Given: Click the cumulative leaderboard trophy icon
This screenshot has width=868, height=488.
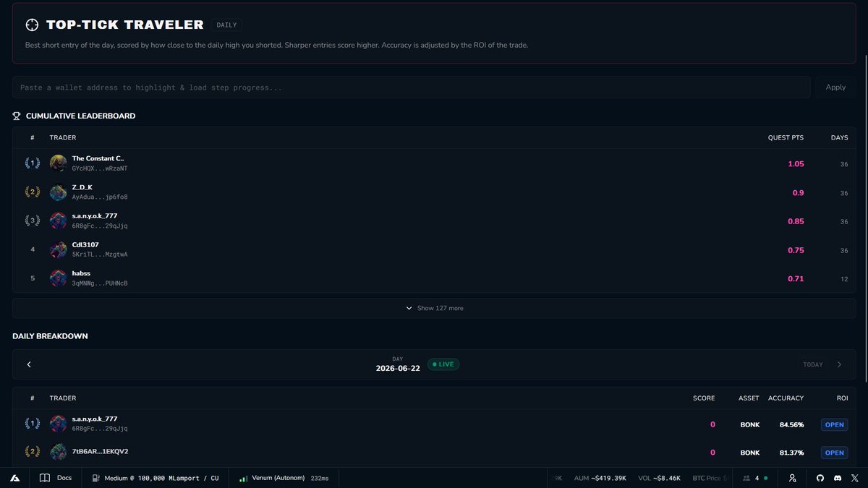Looking at the screenshot, I should click(x=17, y=116).
